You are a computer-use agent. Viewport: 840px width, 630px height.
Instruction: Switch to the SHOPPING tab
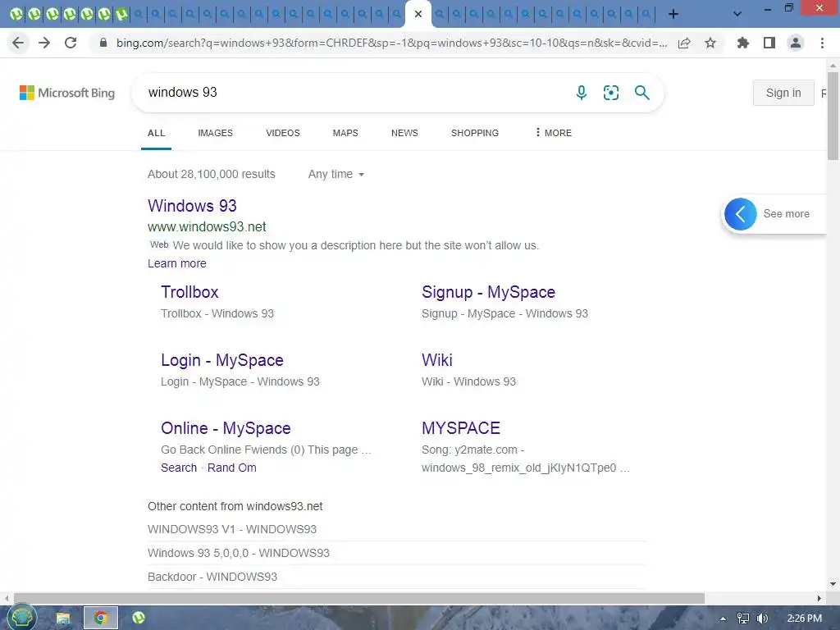click(475, 133)
